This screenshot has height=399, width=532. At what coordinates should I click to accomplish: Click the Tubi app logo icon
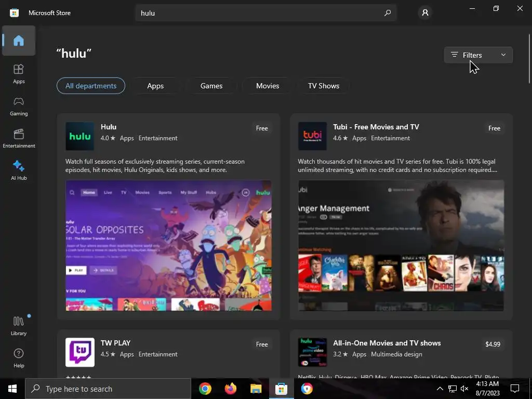pos(312,136)
